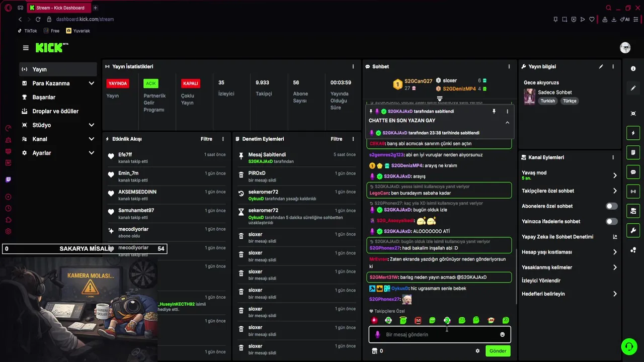The width and height of the screenshot is (644, 362).
Task: Open the hamburger menu next to Kick logo
Action: pos(26,48)
